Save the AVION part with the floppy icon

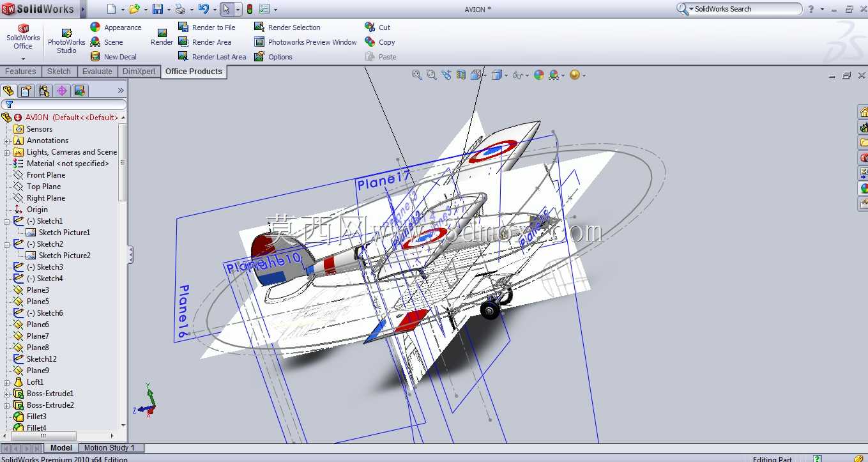point(158,9)
